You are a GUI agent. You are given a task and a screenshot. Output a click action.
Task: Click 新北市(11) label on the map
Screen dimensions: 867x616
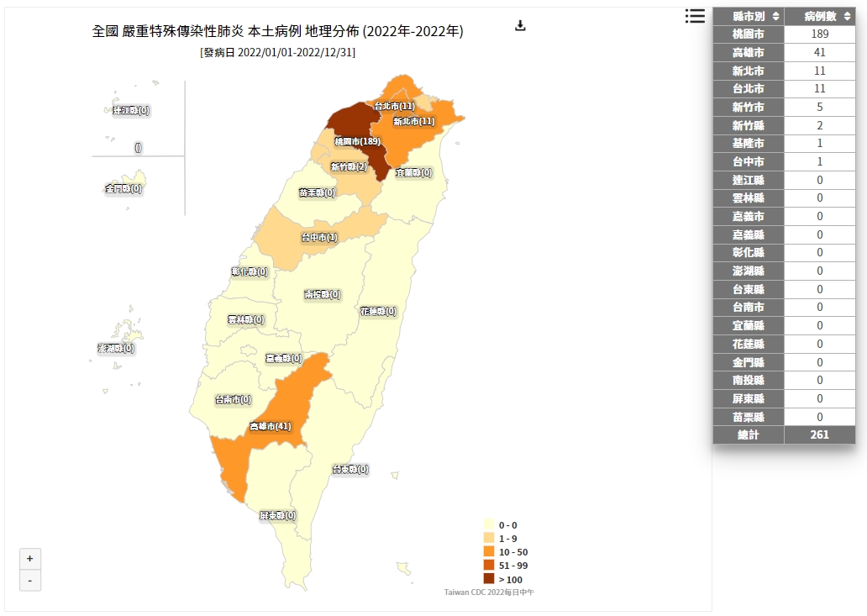pos(414,121)
